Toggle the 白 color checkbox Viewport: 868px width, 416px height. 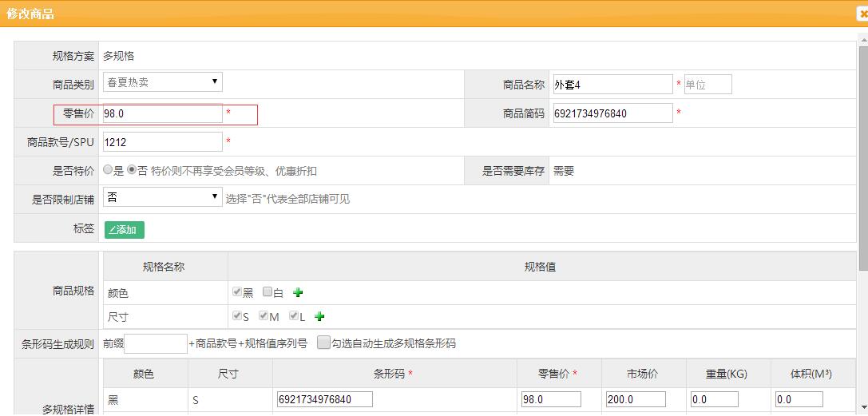pyautogui.click(x=268, y=292)
